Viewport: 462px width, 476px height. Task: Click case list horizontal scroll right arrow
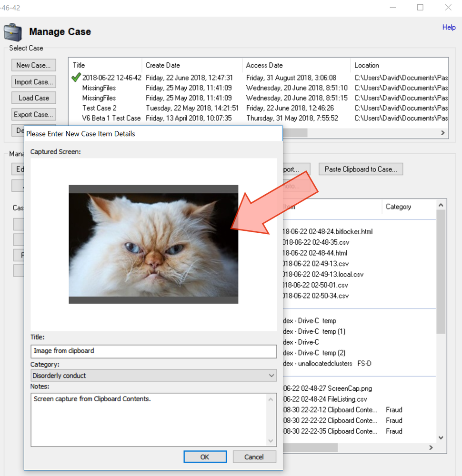pyautogui.click(x=443, y=133)
